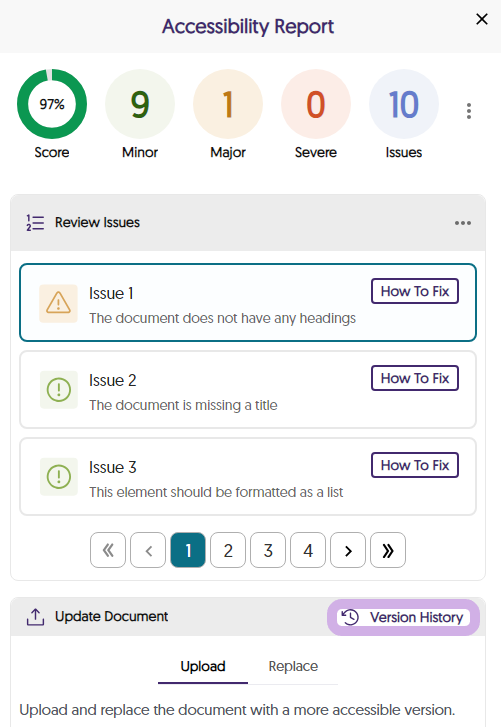Open the Review Issues ellipsis menu

point(463,223)
